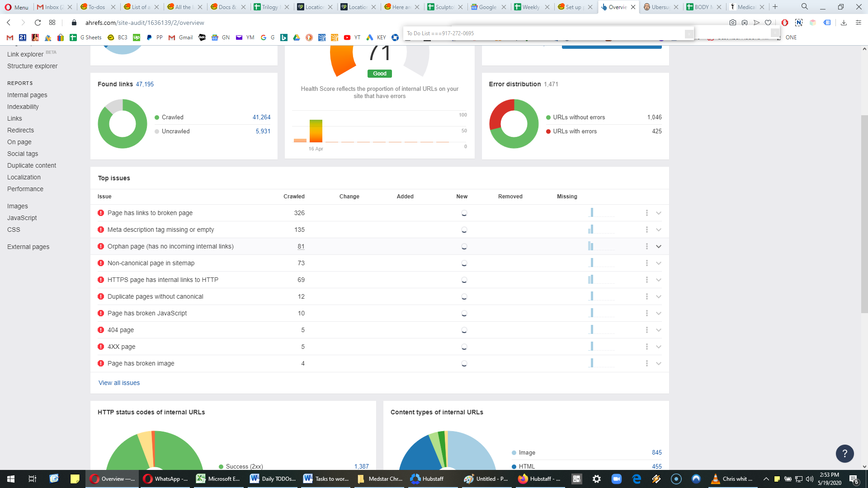The image size is (868, 488).
Task: Expand the Orphan page issue row
Action: pyautogui.click(x=659, y=246)
